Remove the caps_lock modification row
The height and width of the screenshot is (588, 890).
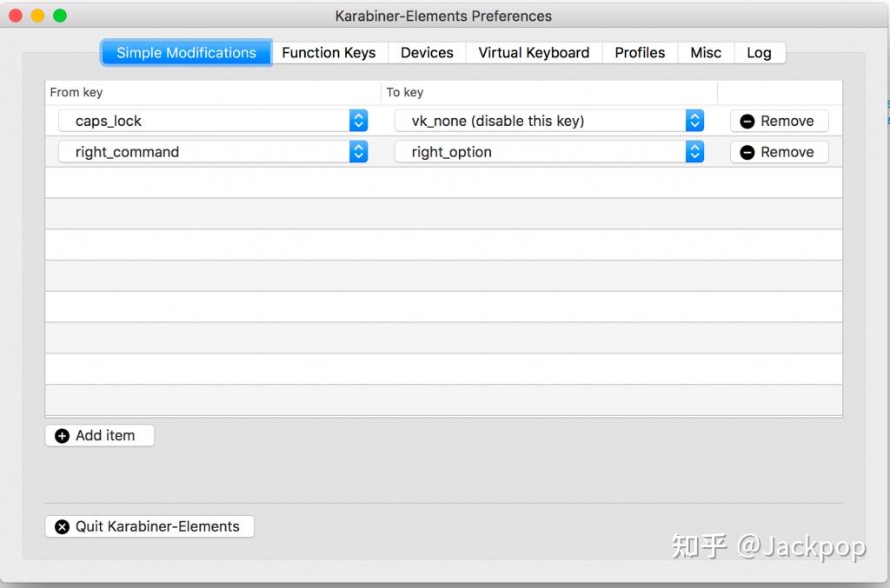click(x=779, y=121)
